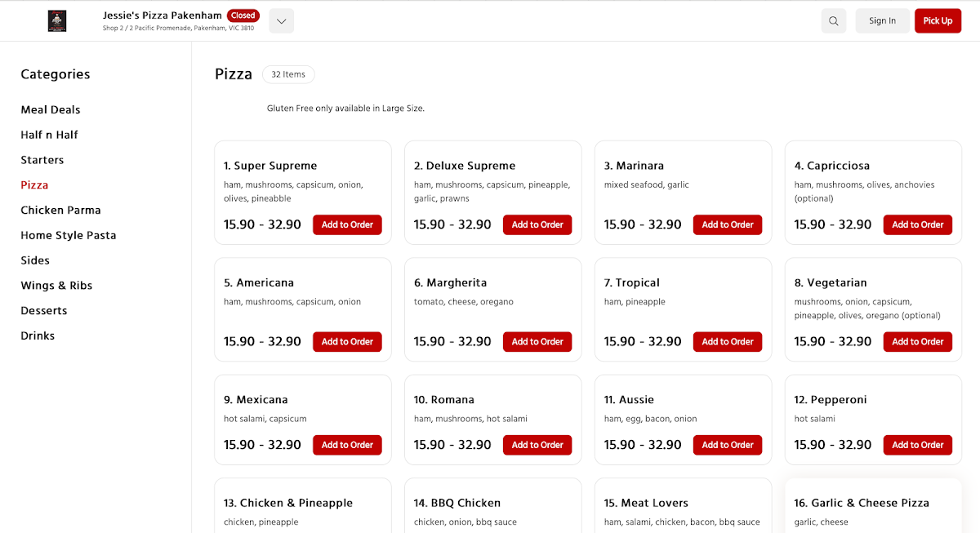Image resolution: width=980 pixels, height=533 pixels.
Task: Click the Closed status badge
Action: pos(243,16)
